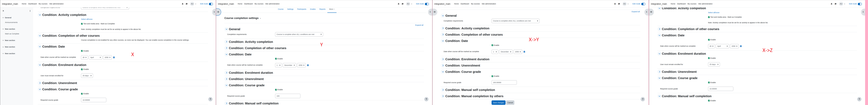868x105 pixels.
Task: Open the block drawer arrow in the Y panel
Action: pos(430,12)
